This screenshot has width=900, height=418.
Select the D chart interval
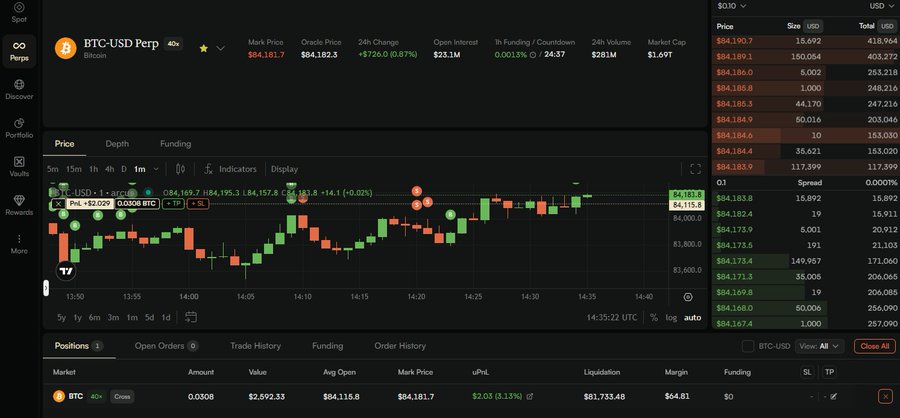[123, 169]
